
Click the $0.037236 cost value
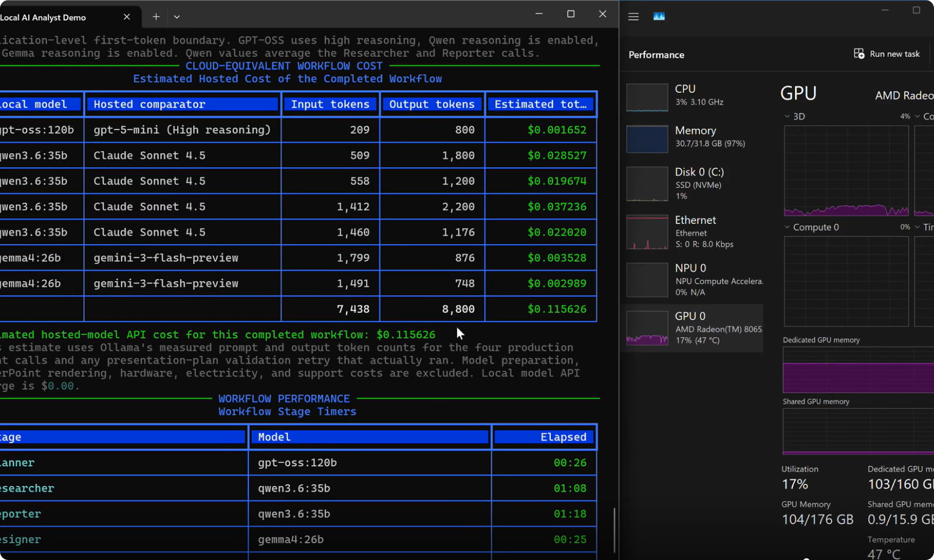[557, 207]
